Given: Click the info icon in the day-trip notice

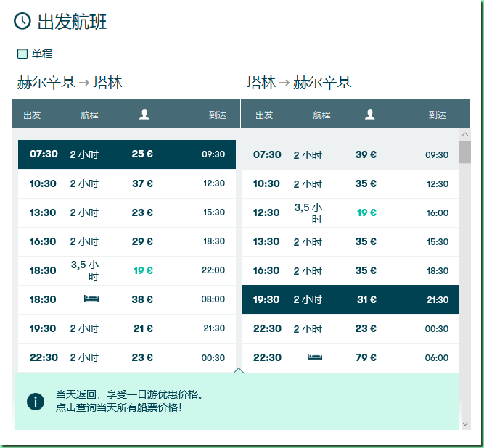Looking at the screenshot, I should [36, 402].
